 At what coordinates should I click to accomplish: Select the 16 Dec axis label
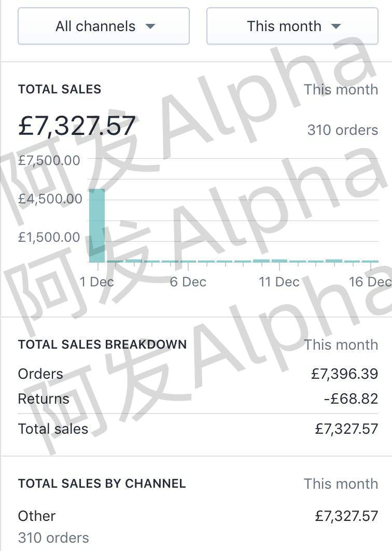[x=370, y=282]
